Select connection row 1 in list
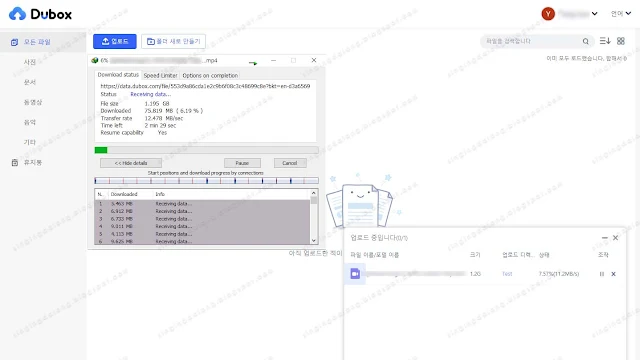 [x=202, y=203]
